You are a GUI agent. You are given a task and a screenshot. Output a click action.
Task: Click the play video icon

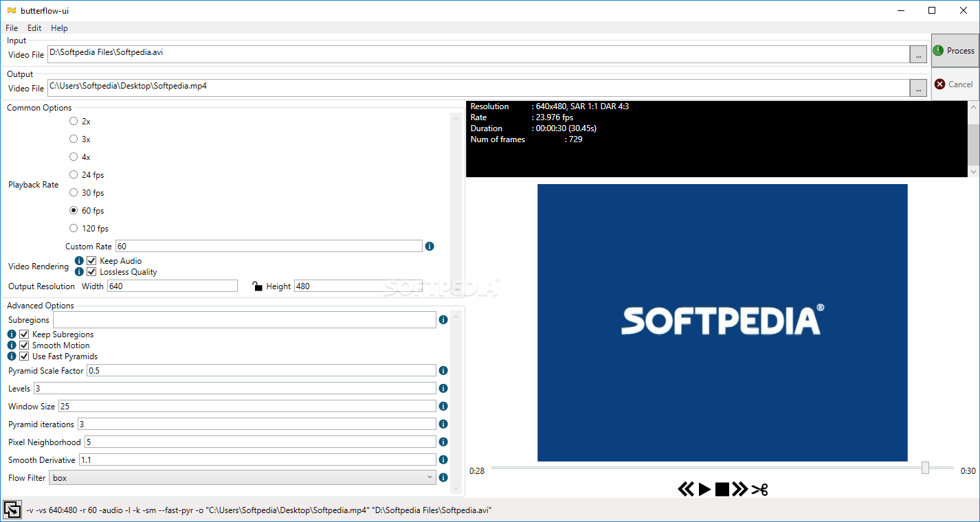pyautogui.click(x=704, y=489)
